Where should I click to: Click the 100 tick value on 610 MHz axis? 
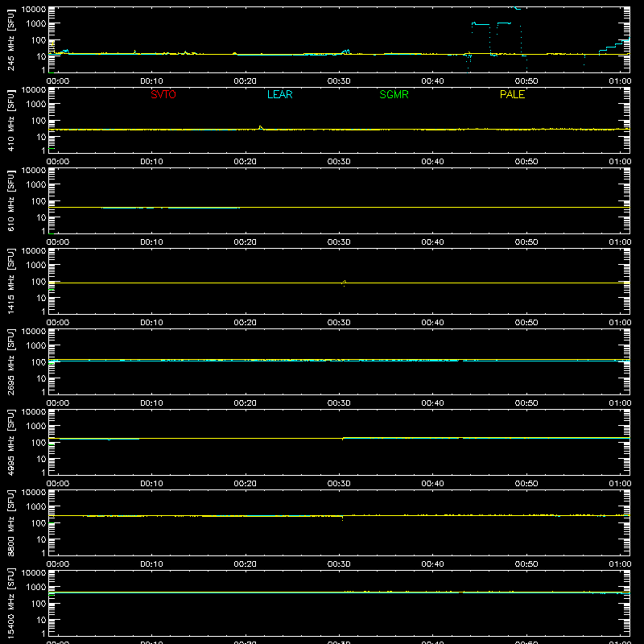pos(39,201)
